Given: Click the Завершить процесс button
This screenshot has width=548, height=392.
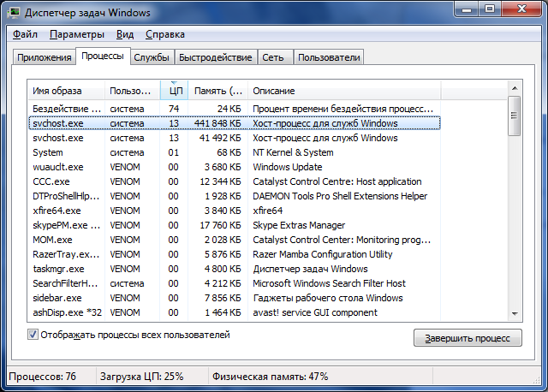Looking at the screenshot, I should (x=468, y=338).
